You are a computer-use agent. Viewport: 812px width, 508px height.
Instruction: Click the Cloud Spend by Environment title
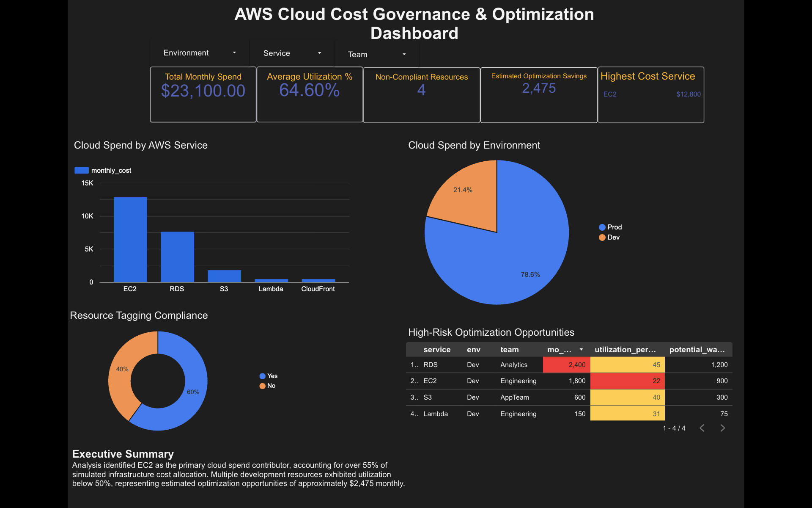point(474,145)
